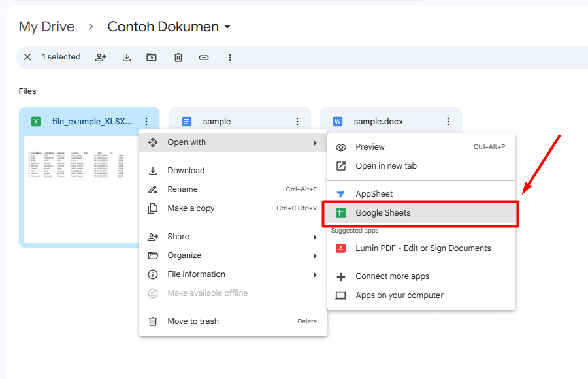Click the Preview eye icon
Image resolution: width=588 pixels, height=379 pixels.
coord(341,147)
